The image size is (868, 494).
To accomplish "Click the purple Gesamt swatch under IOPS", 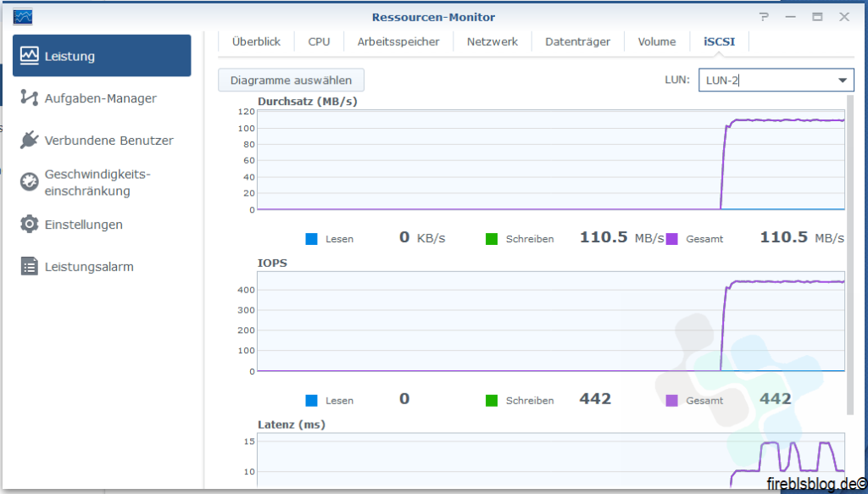I will click(671, 401).
